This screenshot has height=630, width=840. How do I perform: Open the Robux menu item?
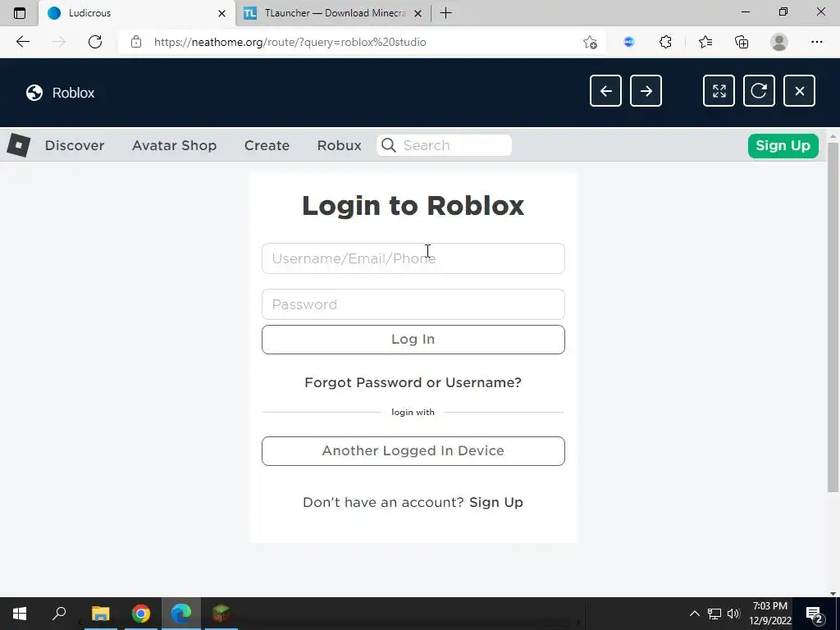(x=339, y=145)
